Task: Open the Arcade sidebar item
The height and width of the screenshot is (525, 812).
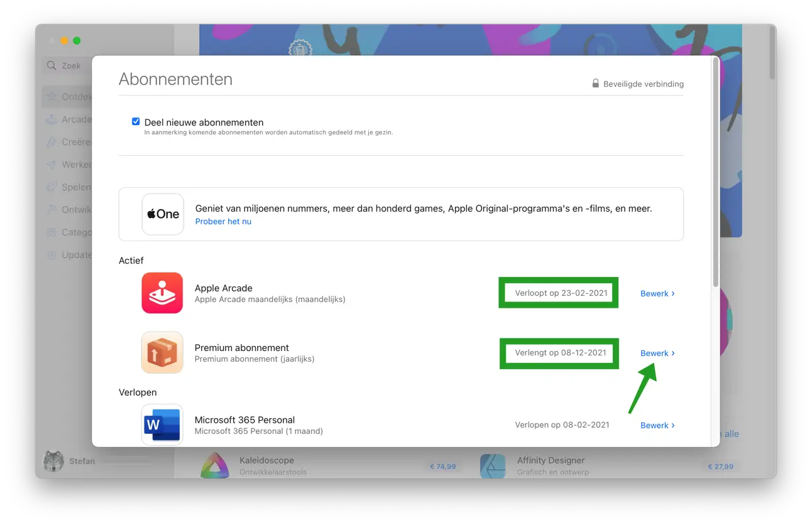Action: 68,119
